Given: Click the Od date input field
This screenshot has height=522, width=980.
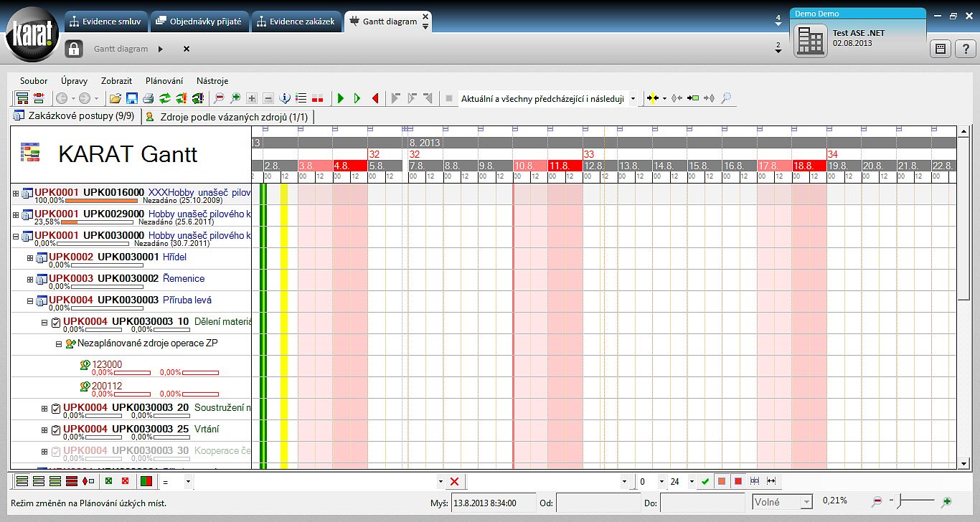Looking at the screenshot, I should [x=595, y=503].
